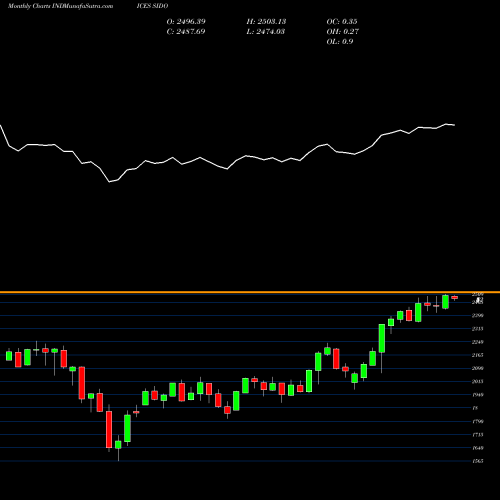Click the latest small red candlestick
Viewport: 500px width, 500px height.
[x=455, y=297]
